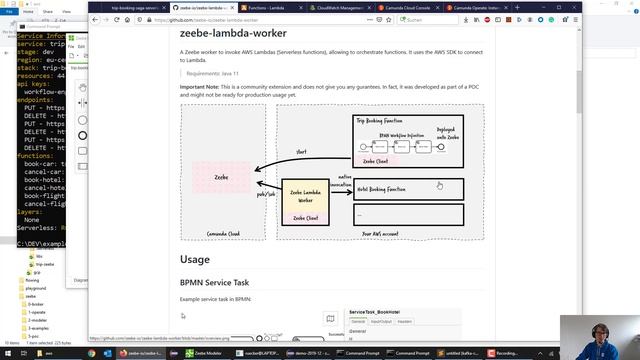Open Windows Start menu

8,353
